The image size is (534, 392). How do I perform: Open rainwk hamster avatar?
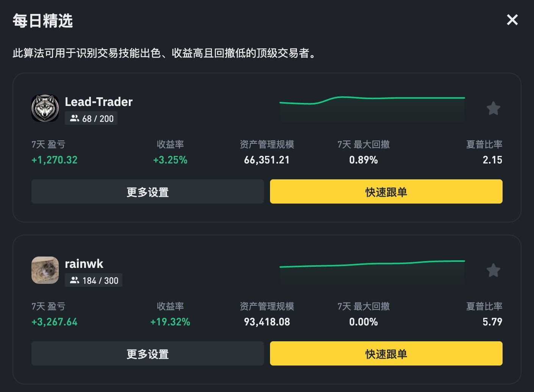point(45,270)
